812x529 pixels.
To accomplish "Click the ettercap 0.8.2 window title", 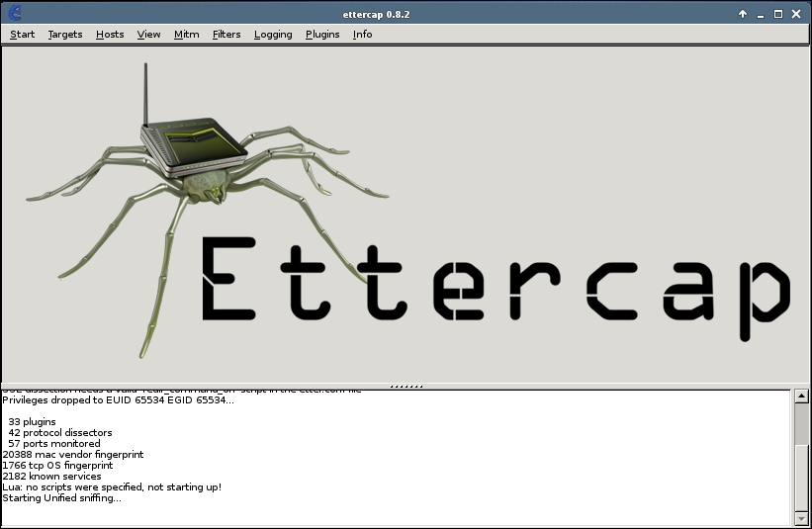I will (377, 15).
